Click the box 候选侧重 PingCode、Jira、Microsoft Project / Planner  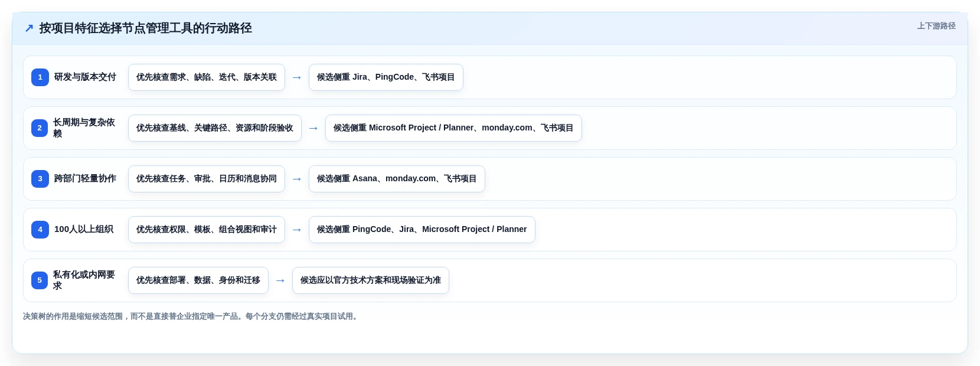tap(422, 230)
